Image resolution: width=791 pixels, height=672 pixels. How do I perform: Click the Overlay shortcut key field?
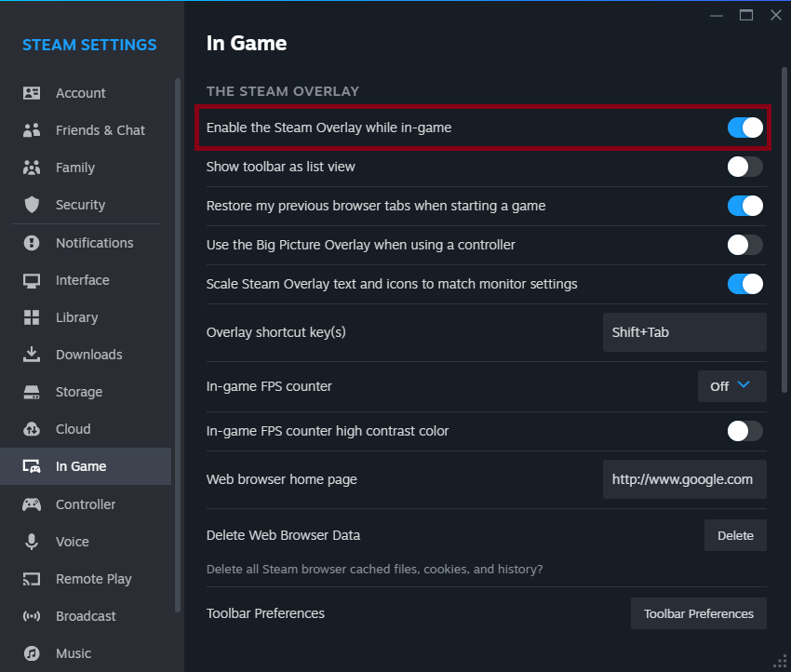684,332
